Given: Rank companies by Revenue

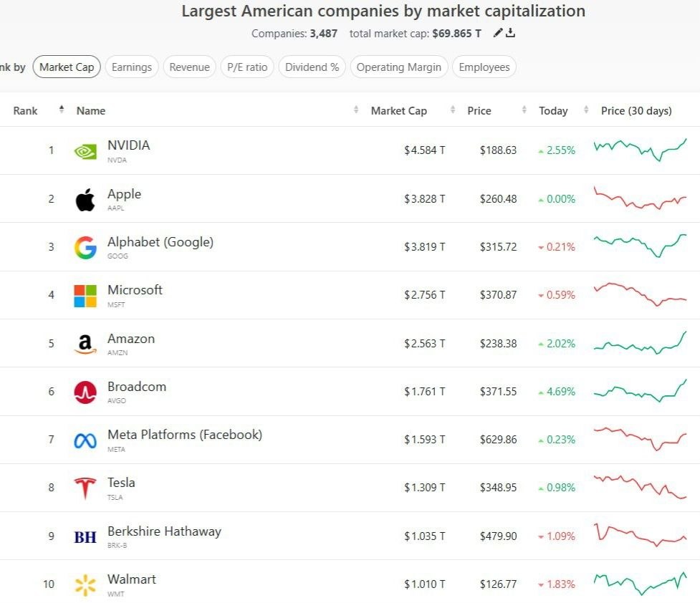Looking at the screenshot, I should pos(190,67).
